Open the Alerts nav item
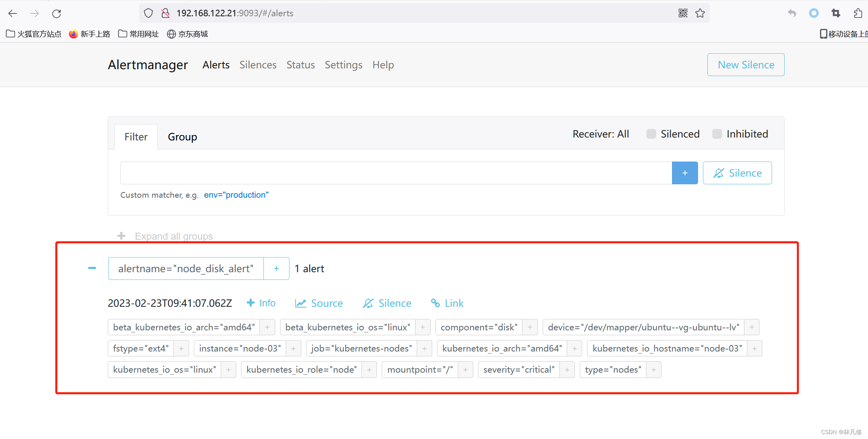This screenshot has height=439, width=868. pos(216,65)
